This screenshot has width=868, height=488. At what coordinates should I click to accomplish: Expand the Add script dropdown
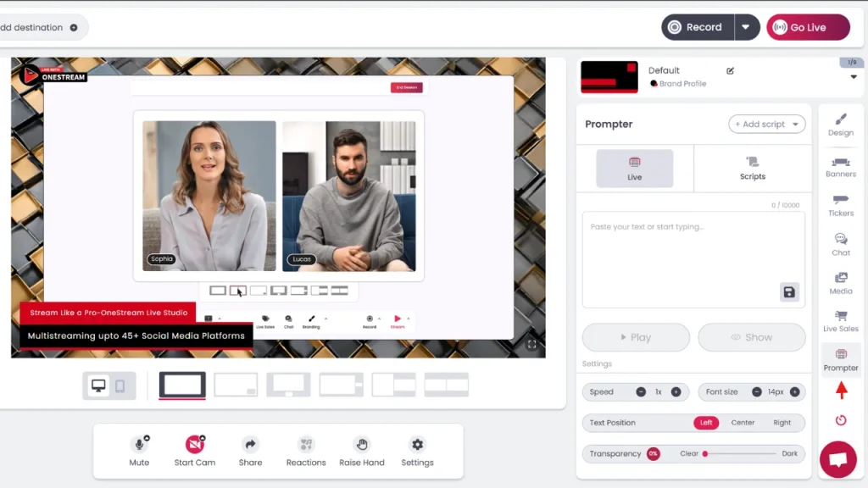pyautogui.click(x=766, y=125)
